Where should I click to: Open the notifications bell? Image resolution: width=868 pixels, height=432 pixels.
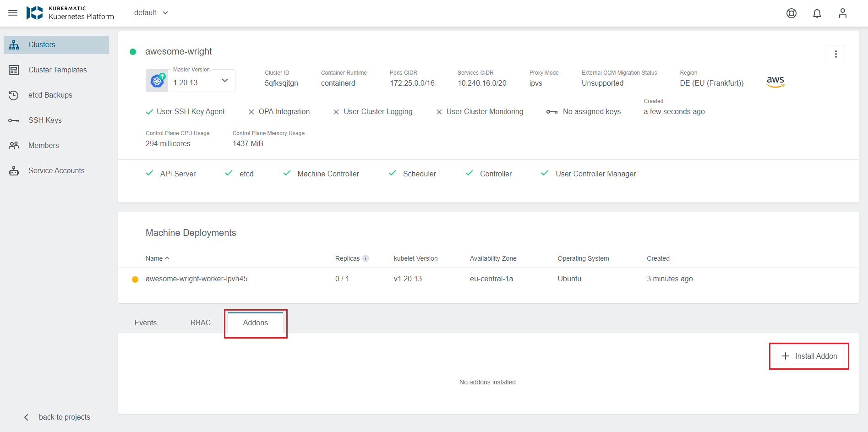point(817,13)
